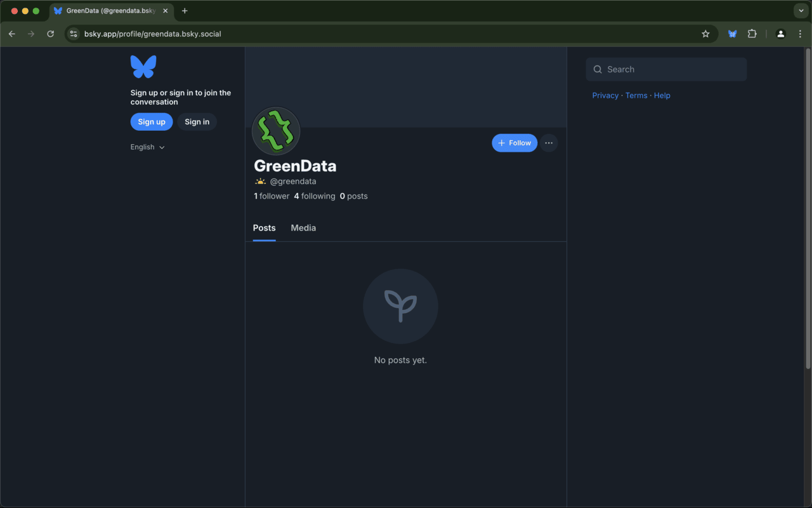This screenshot has height=508, width=812.
Task: Click the browser forward arrow
Action: pos(31,34)
